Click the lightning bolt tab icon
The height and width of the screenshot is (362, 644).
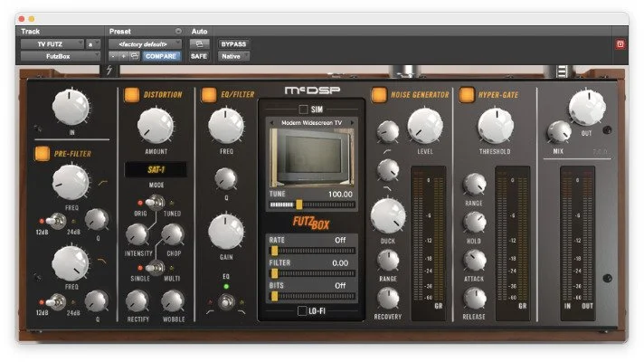coord(109,71)
